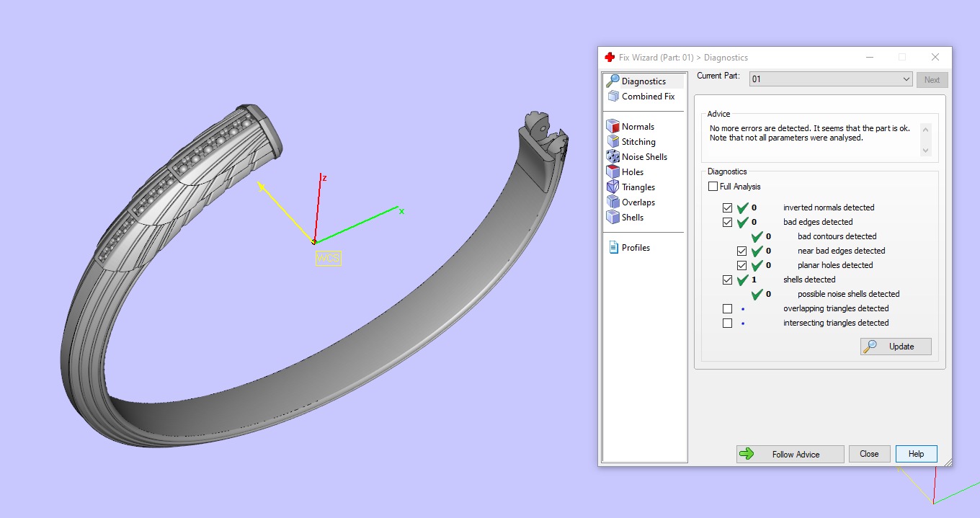
Task: Click the green check beside inverted normals detected
Action: [742, 207]
